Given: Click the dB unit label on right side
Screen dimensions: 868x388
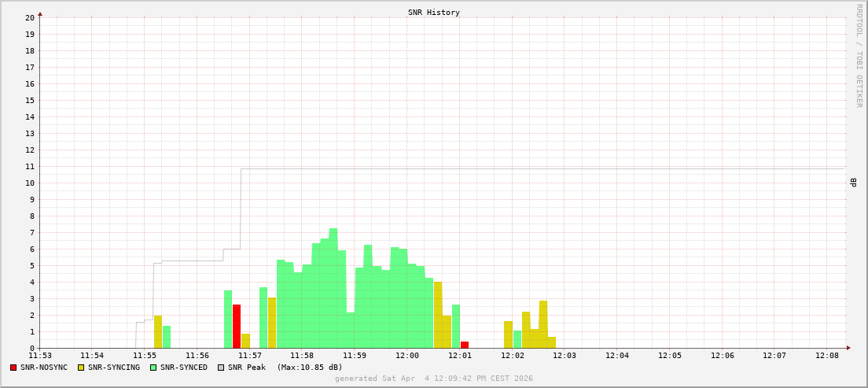Looking at the screenshot, I should [853, 183].
